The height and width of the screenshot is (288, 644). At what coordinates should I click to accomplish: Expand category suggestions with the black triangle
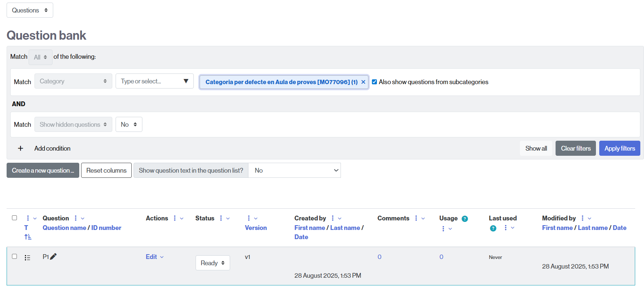[186, 81]
